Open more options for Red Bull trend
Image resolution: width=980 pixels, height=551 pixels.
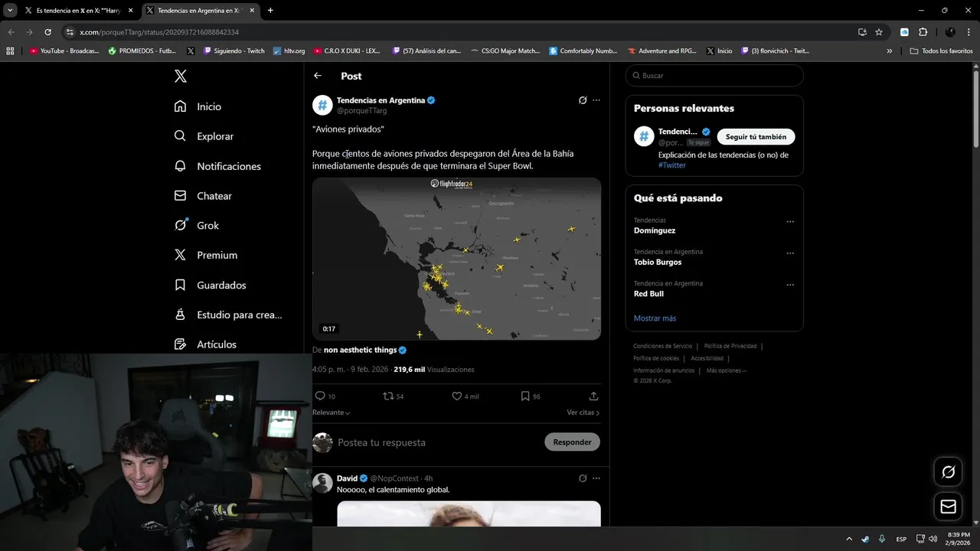tap(790, 285)
